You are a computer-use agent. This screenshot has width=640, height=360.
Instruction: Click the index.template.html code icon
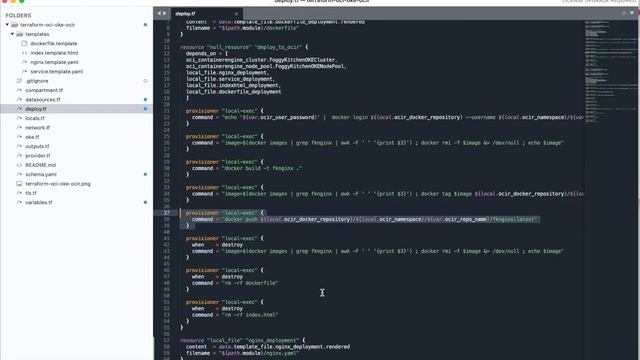pyautogui.click(x=24, y=53)
